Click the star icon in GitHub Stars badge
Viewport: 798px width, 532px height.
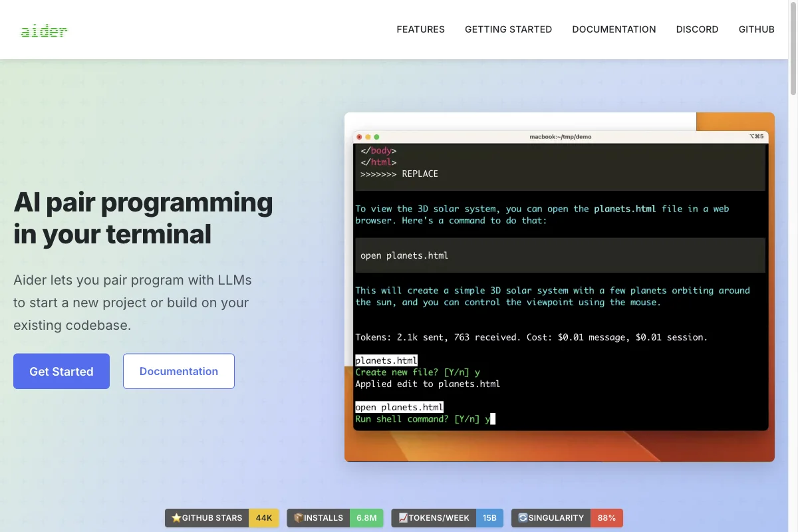[176, 518]
